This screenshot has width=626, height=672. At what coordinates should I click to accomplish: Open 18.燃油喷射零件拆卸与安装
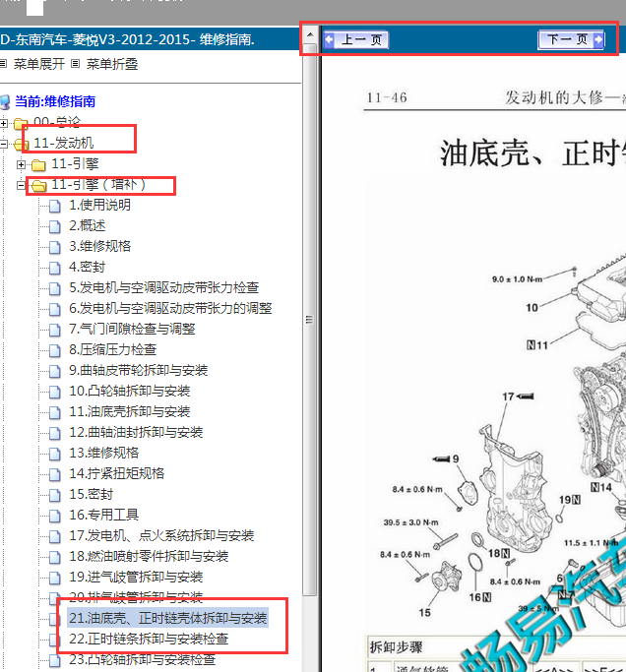tap(149, 556)
